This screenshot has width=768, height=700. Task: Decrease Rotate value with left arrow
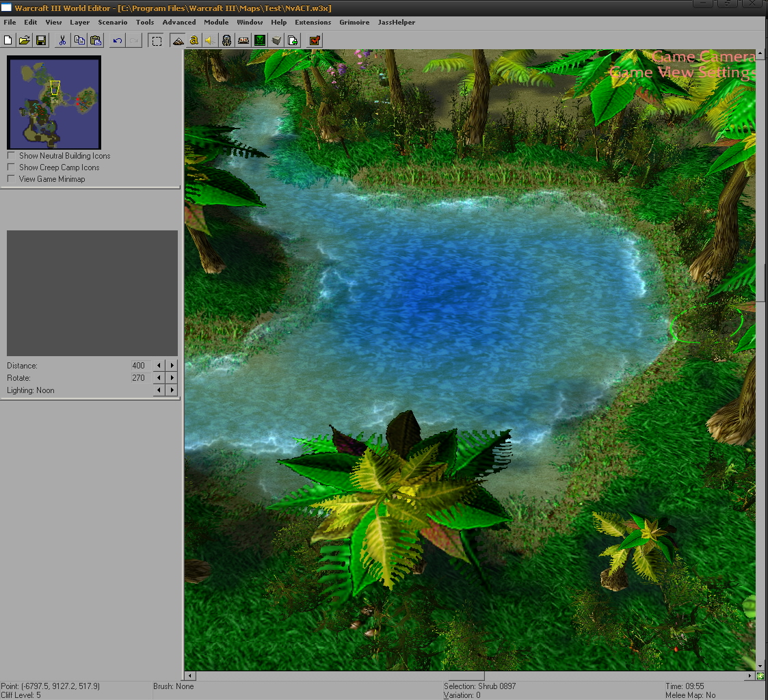coord(159,377)
